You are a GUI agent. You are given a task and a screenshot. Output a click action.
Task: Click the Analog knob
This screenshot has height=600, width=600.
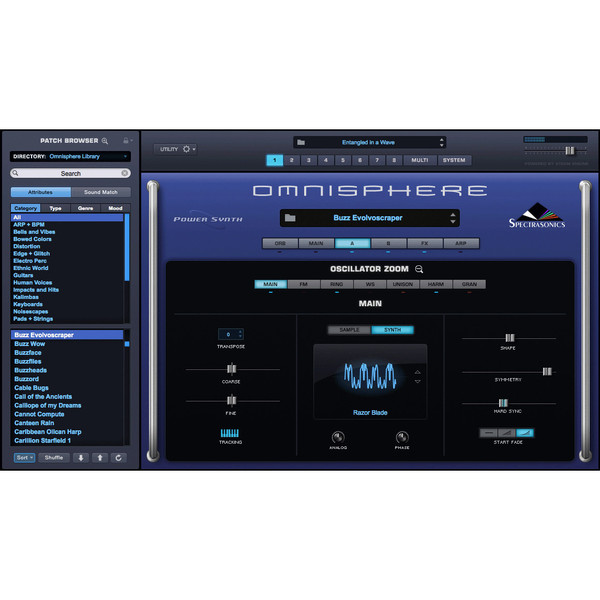338,437
